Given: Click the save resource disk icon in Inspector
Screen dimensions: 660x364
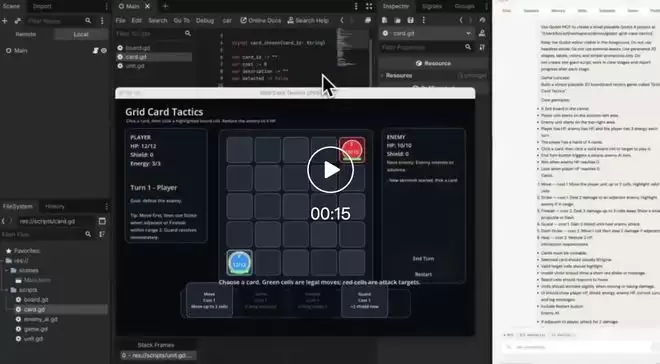Looking at the screenshot, I should [410, 20].
